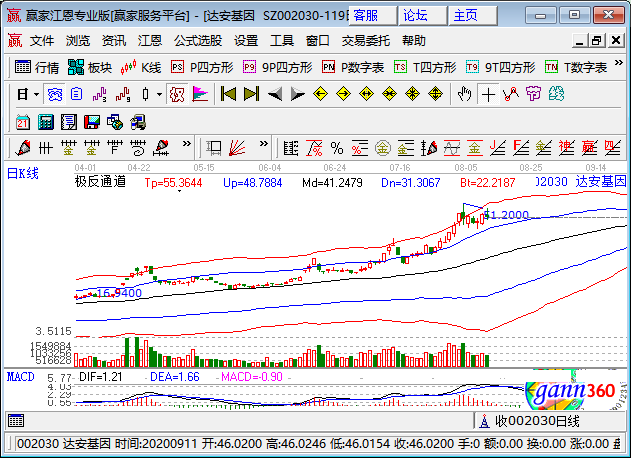Open the candlestick chart type dropdown arrow
The image size is (631, 458).
(159, 95)
